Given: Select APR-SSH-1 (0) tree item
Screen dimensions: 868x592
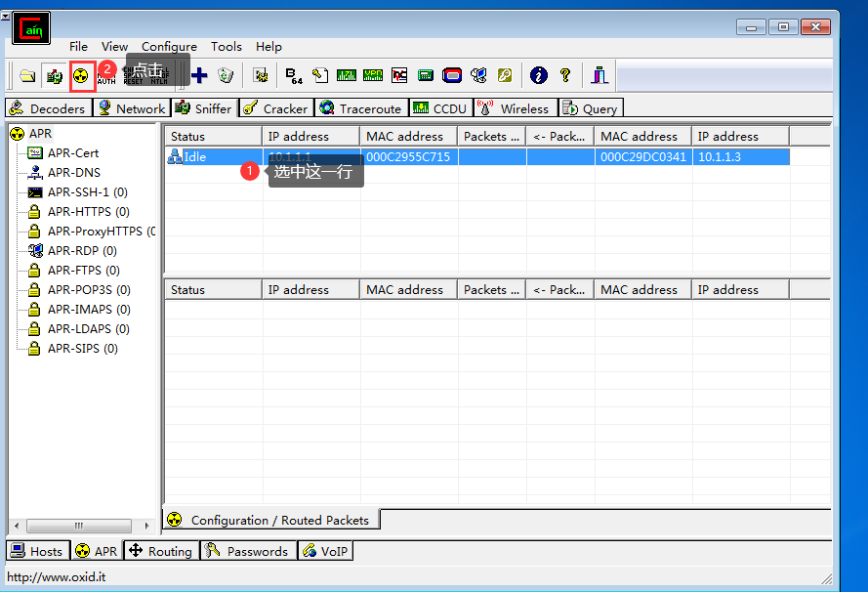Looking at the screenshot, I should pos(88,192).
